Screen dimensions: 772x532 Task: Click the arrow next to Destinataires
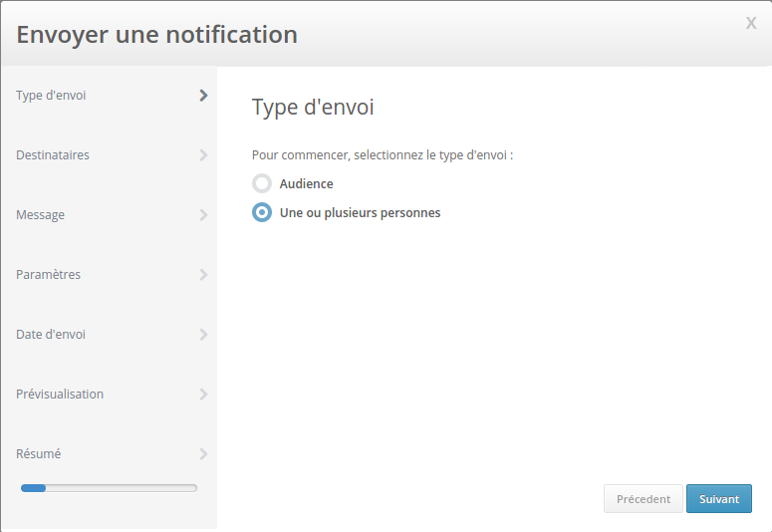pos(203,155)
